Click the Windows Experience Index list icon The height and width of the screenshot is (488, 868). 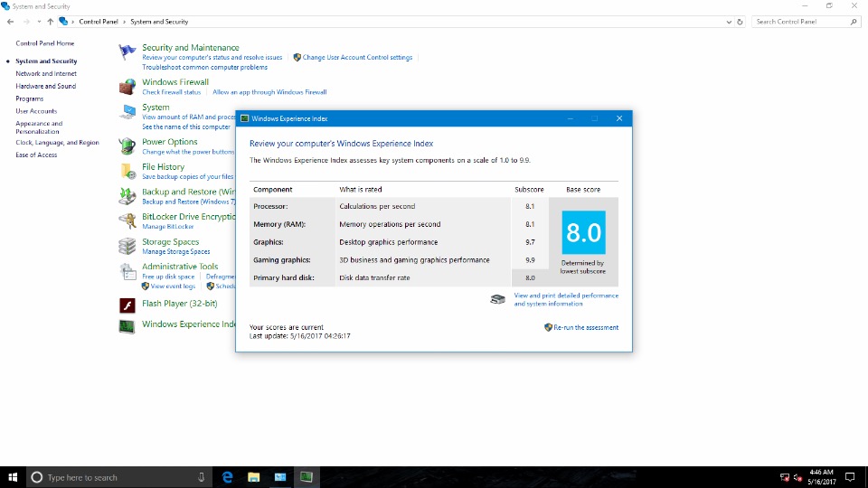point(127,326)
